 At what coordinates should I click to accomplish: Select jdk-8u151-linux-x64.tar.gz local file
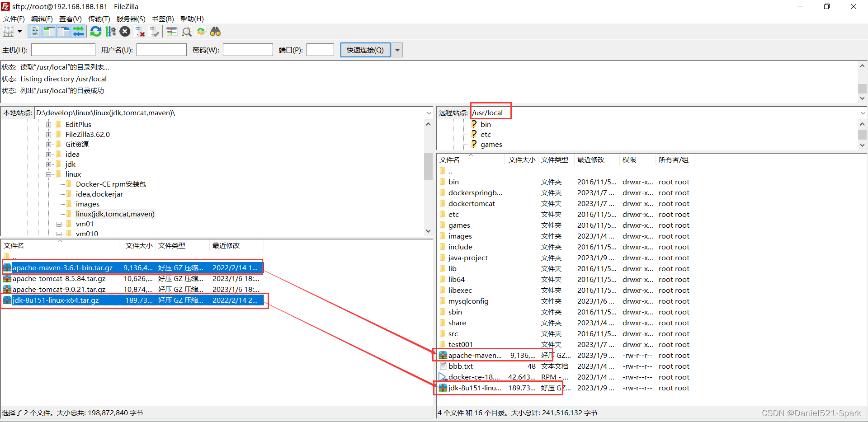(x=56, y=300)
